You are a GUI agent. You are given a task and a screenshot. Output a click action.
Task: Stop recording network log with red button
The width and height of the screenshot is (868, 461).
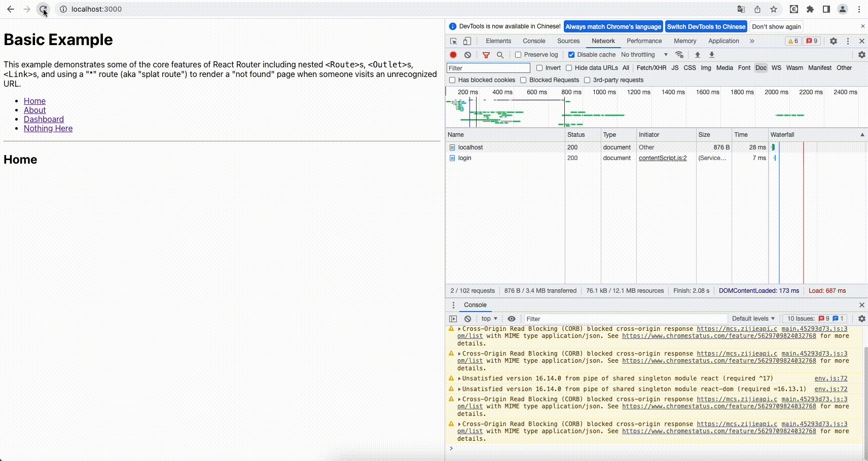453,55
